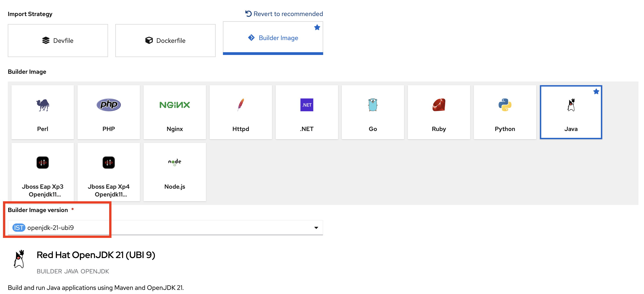Choose the PHP logo builder image
The image size is (644, 294).
108,105
